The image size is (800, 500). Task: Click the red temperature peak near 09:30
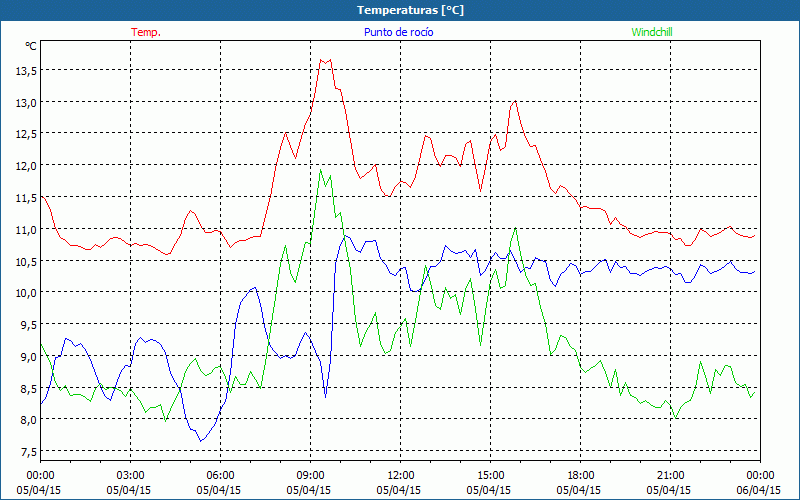(x=326, y=61)
